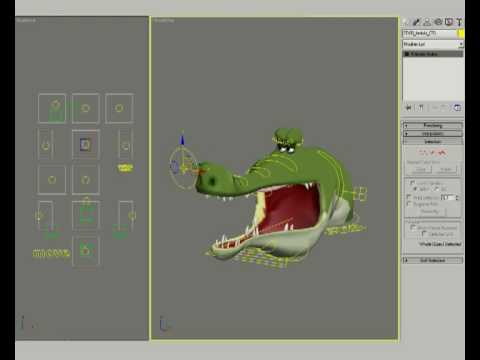Click the object name field
This screenshot has width=480, height=360.
coord(429,33)
